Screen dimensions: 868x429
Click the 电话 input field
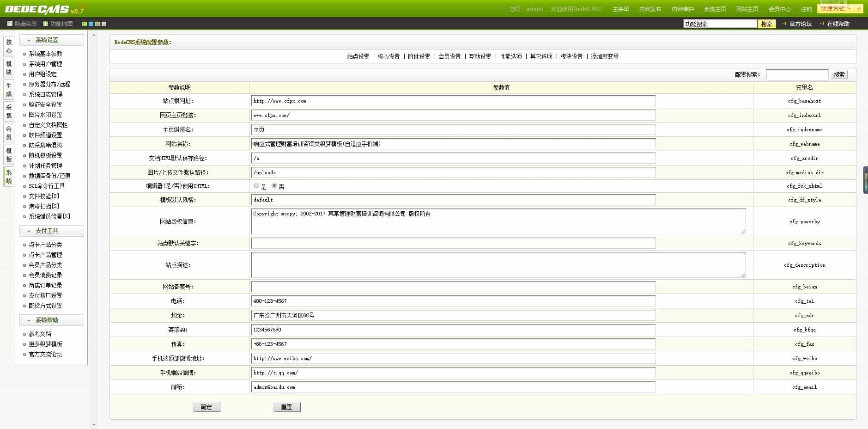click(454, 301)
